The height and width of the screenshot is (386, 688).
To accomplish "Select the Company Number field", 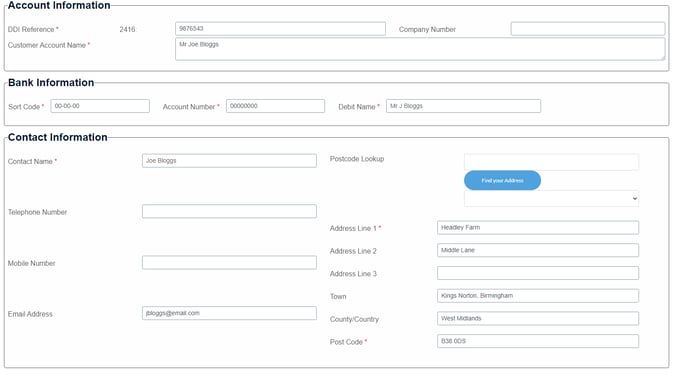I will (588, 29).
